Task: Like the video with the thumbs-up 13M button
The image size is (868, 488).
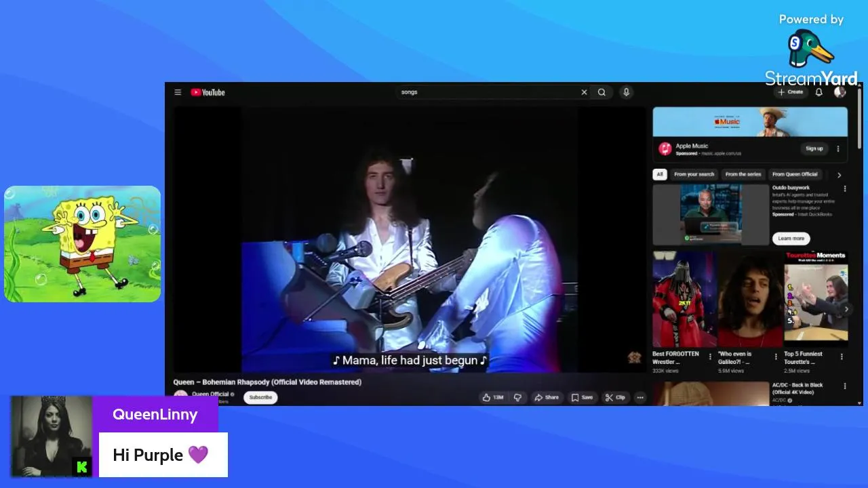Action: pyautogui.click(x=493, y=398)
